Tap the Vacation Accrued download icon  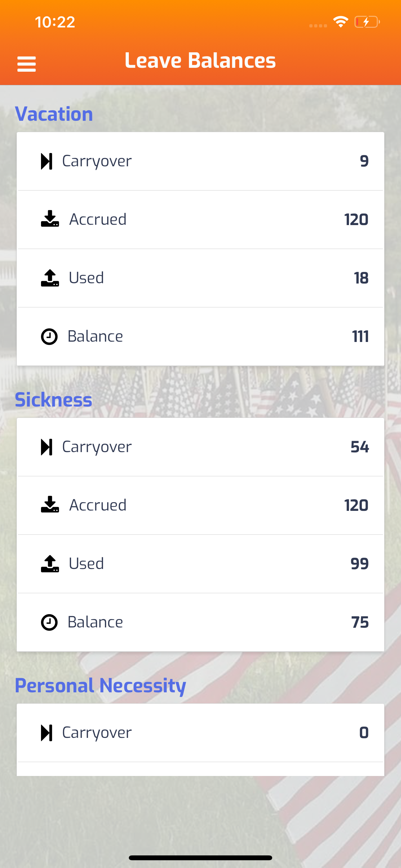coord(50,219)
